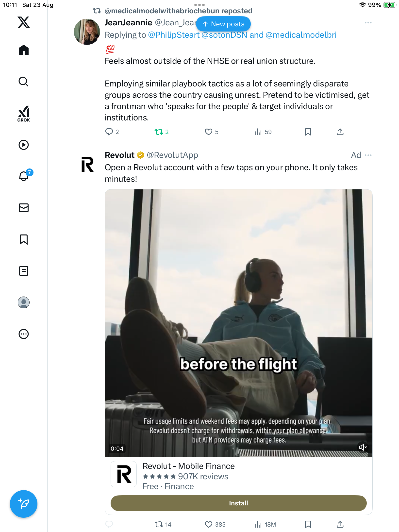Open more options on Revolut ad
Viewport: 399px width, 532px height.
[x=368, y=155]
